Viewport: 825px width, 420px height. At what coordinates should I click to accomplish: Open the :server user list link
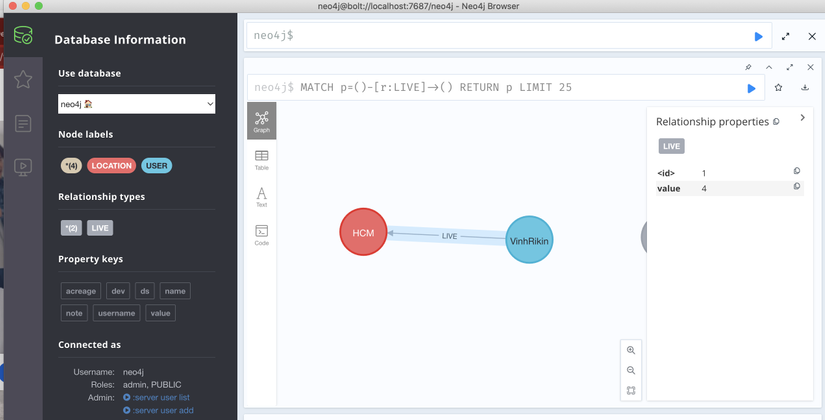(156, 397)
